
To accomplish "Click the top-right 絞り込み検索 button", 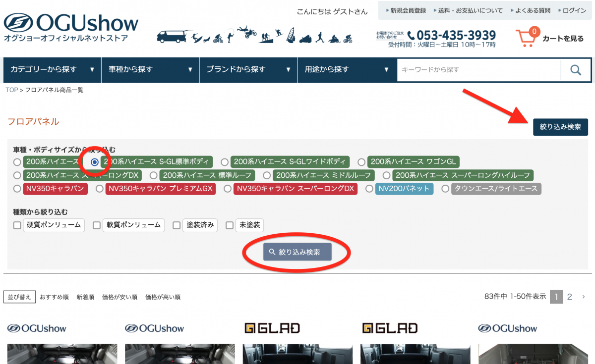I will [560, 127].
